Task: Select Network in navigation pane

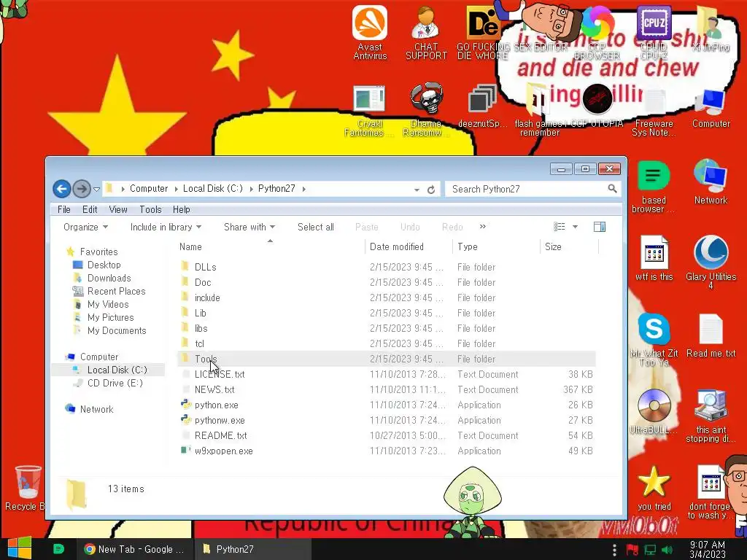Action: pyautogui.click(x=96, y=409)
